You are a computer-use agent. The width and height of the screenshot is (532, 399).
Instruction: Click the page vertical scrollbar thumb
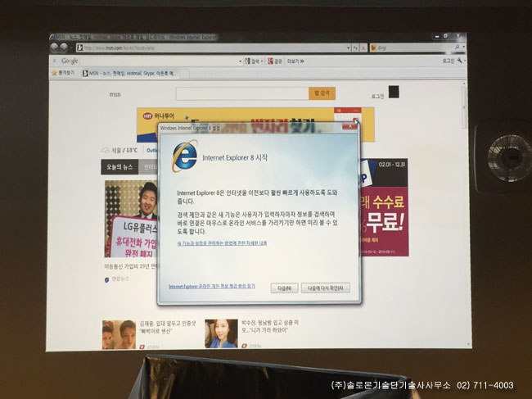tap(464, 108)
